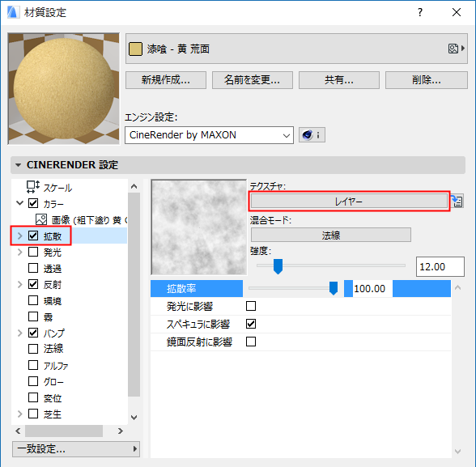Screen dimensions: 476x467
Task: Uncheck the カラー channel checkbox
Action: click(33, 203)
